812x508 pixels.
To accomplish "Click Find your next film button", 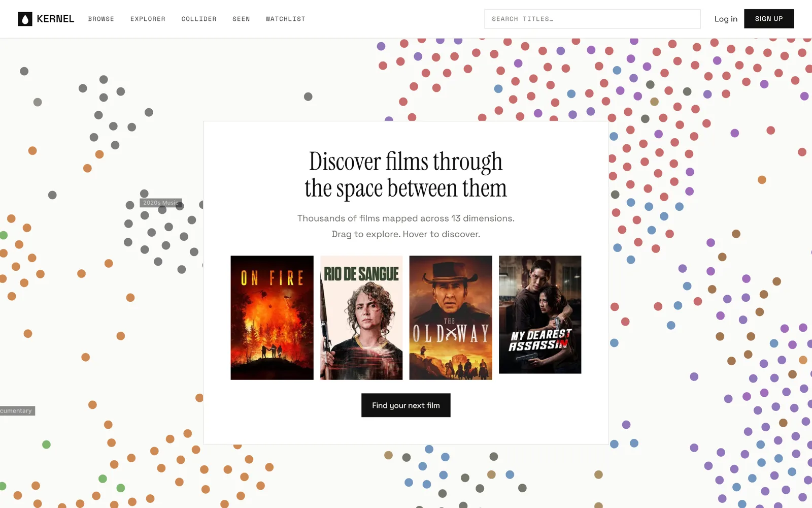I will tap(406, 405).
